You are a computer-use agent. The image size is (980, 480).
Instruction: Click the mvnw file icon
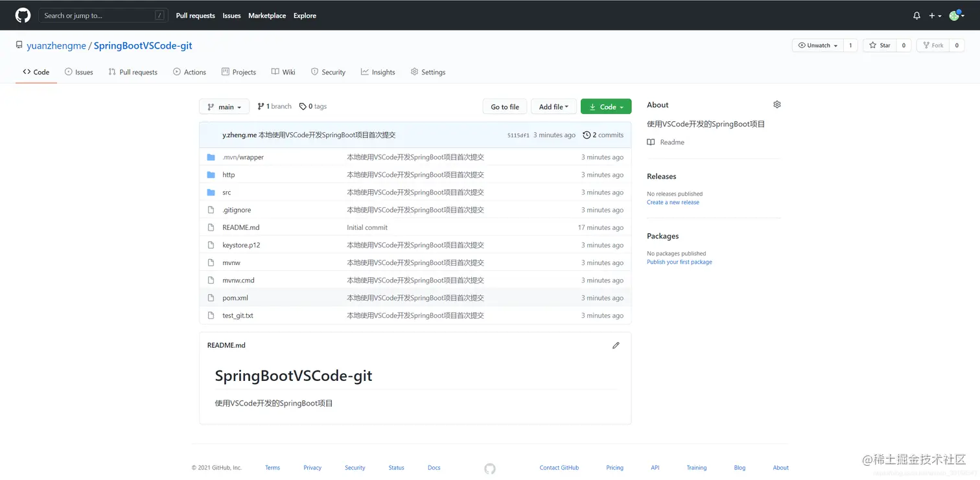point(211,262)
